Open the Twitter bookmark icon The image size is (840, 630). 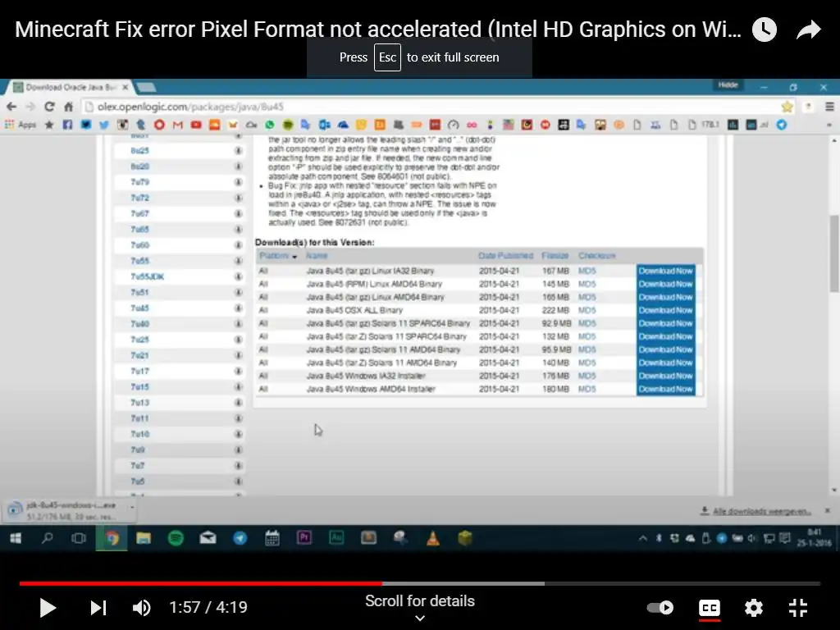104,125
